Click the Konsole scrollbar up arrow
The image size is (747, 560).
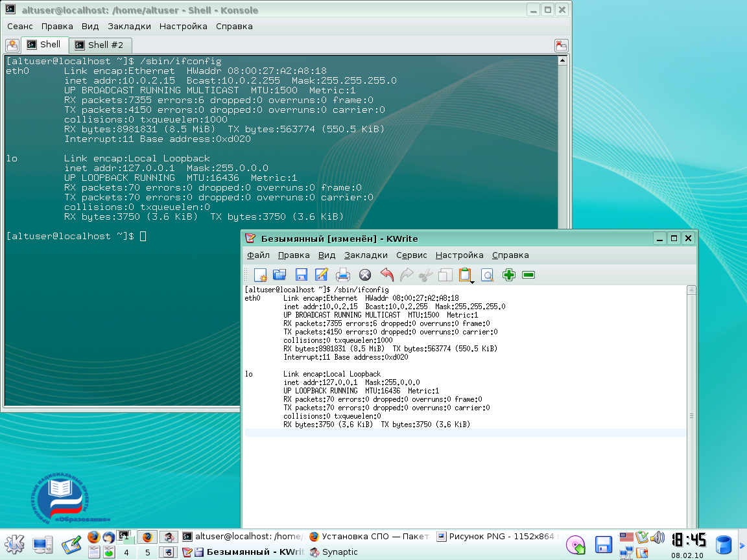[x=562, y=60]
